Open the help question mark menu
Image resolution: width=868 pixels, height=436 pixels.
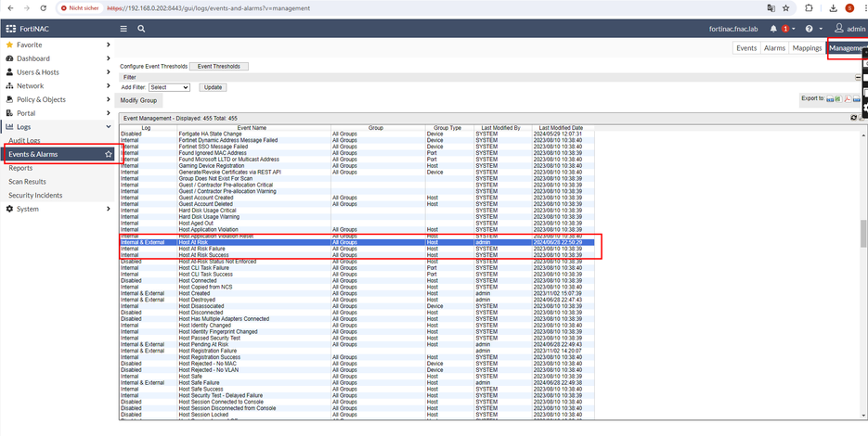click(x=809, y=29)
